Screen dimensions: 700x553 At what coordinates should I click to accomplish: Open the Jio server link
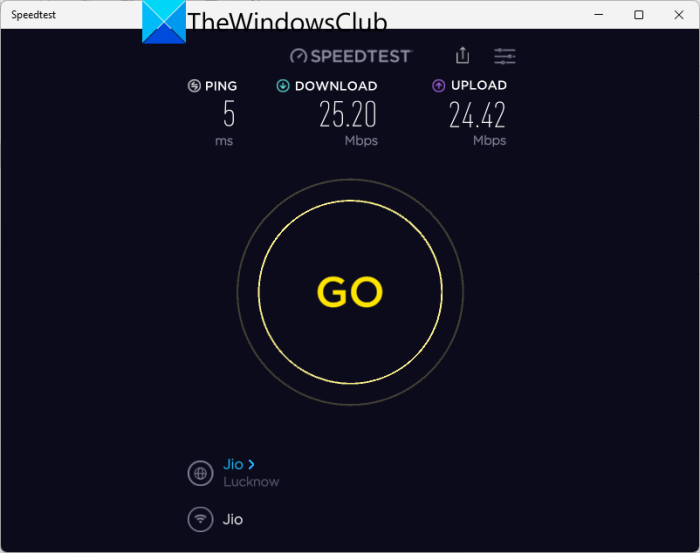(233, 464)
